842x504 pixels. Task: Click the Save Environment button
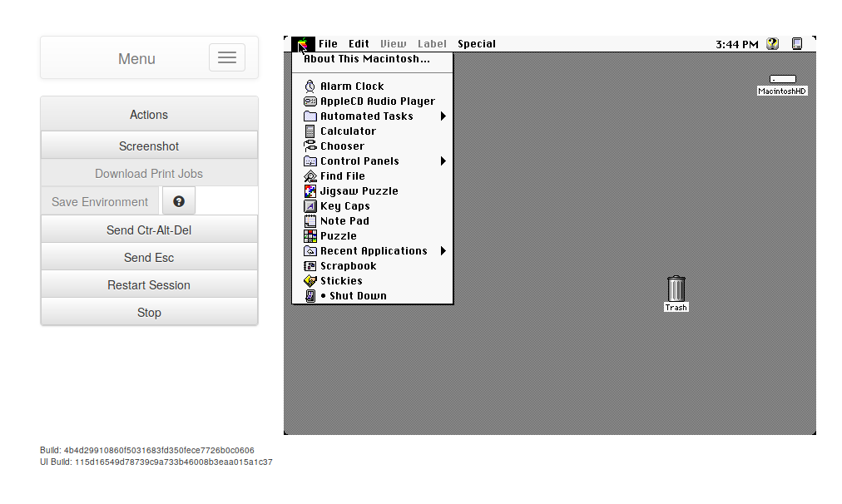(x=100, y=202)
